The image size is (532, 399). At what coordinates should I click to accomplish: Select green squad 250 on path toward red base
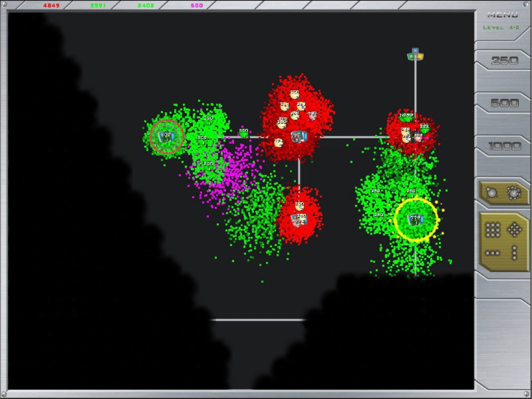(x=244, y=133)
